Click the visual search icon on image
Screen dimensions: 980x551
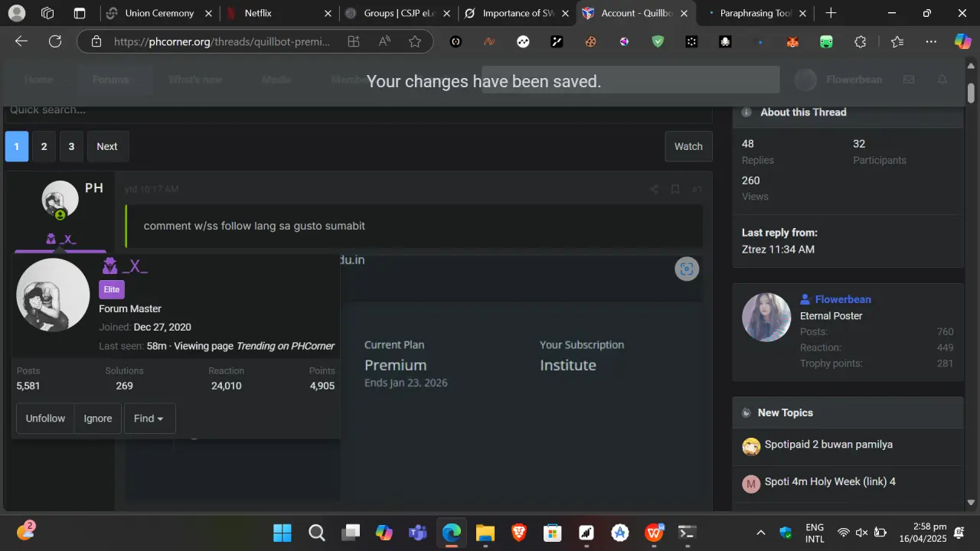click(687, 269)
